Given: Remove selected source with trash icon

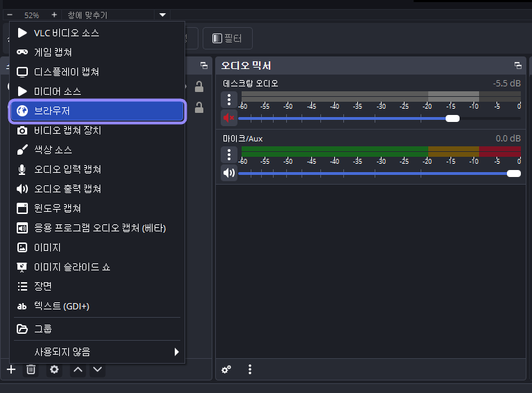Looking at the screenshot, I should (31, 369).
